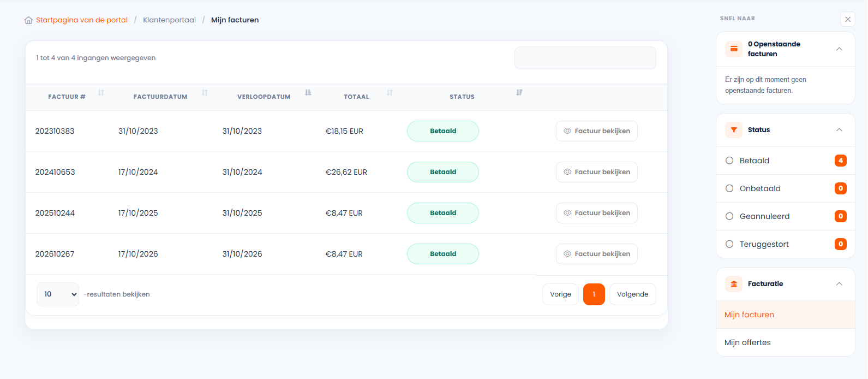Click the orange filter icon beside Status
Viewport: 868px width, 379px height.
[734, 130]
